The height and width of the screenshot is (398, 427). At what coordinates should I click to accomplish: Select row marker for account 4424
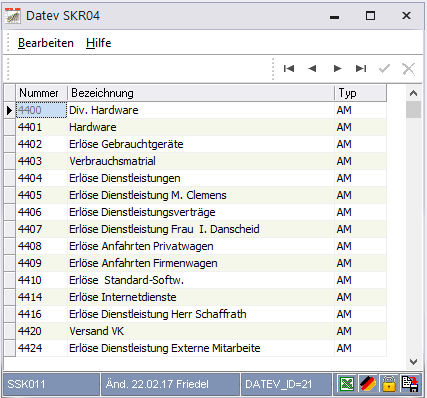tap(10, 348)
